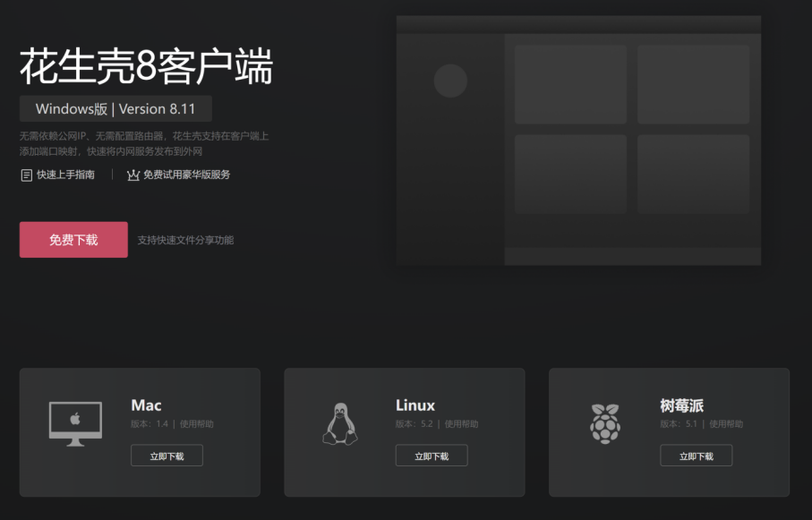The height and width of the screenshot is (520, 812).
Task: Open the 免费试用豪华版服务 link
Action: [187, 175]
